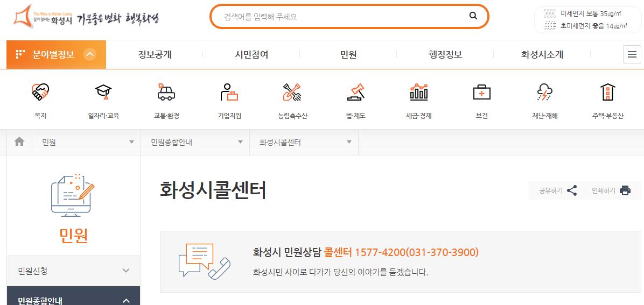The height and width of the screenshot is (305, 644).
Task: Open the 복지 welfare heart icon
Action: [40, 93]
